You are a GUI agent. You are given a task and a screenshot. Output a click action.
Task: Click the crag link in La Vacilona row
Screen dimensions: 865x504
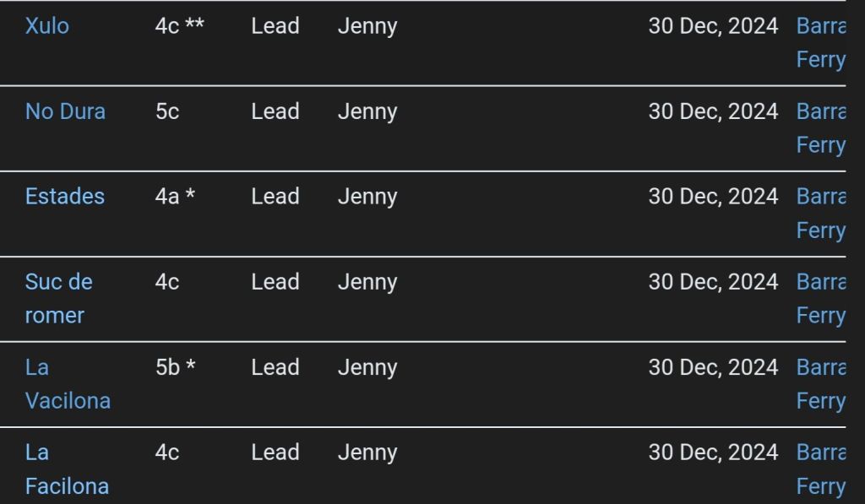click(x=820, y=383)
